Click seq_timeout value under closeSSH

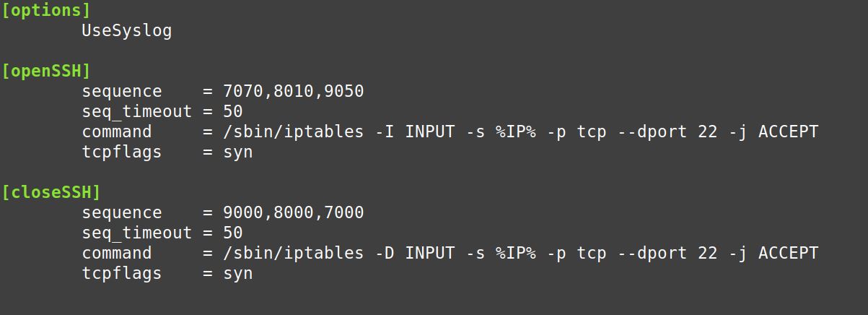point(232,233)
